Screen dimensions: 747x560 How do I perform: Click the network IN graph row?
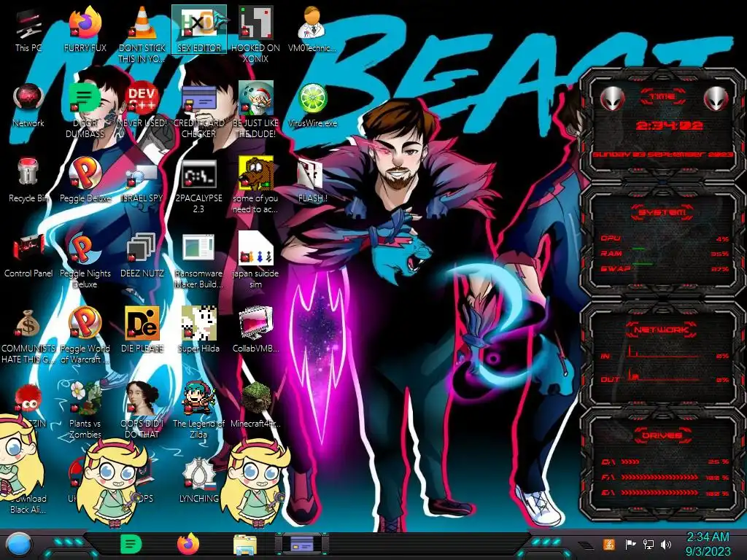[664, 354]
